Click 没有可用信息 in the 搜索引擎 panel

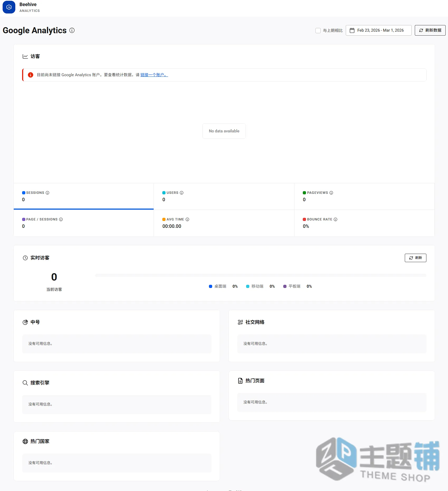coord(40,404)
